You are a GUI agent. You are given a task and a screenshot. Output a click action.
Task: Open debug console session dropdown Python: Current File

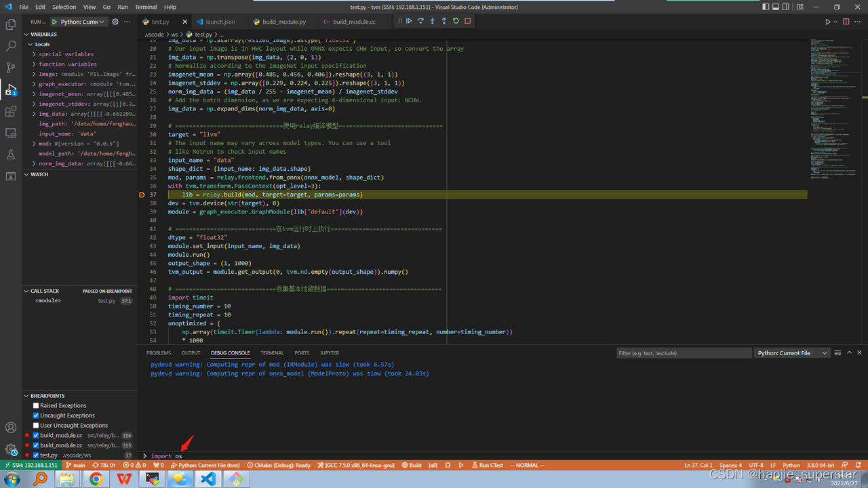coord(792,352)
